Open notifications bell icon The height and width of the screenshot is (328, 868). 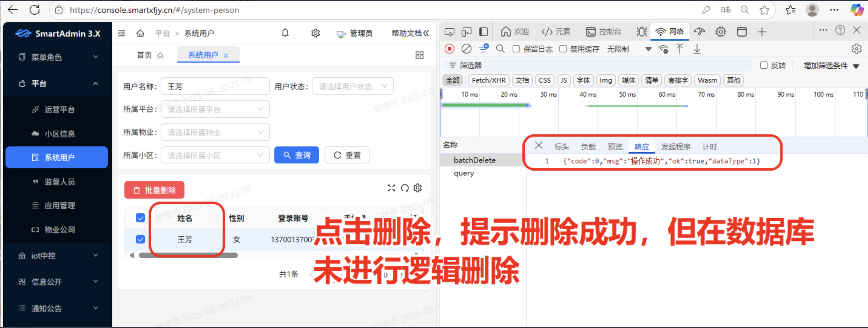[x=285, y=33]
